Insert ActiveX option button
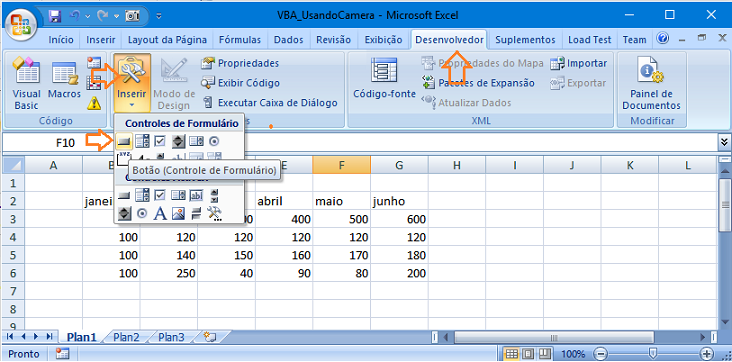This screenshot has width=732, height=362. pos(142,213)
